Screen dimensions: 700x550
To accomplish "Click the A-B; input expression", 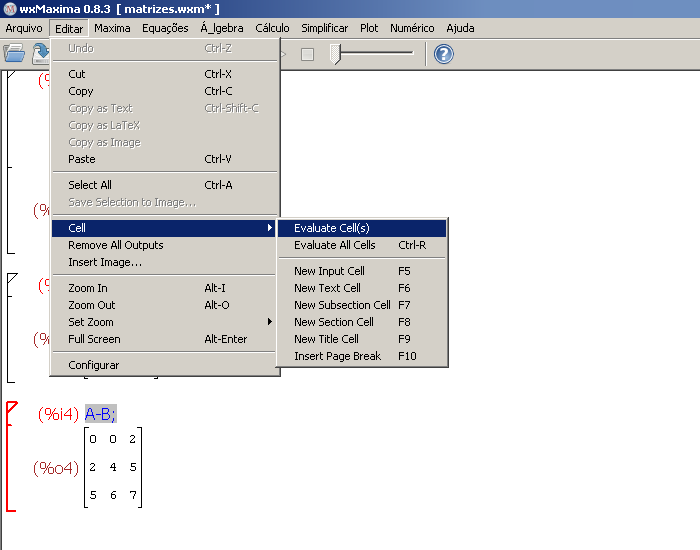I will [100, 414].
